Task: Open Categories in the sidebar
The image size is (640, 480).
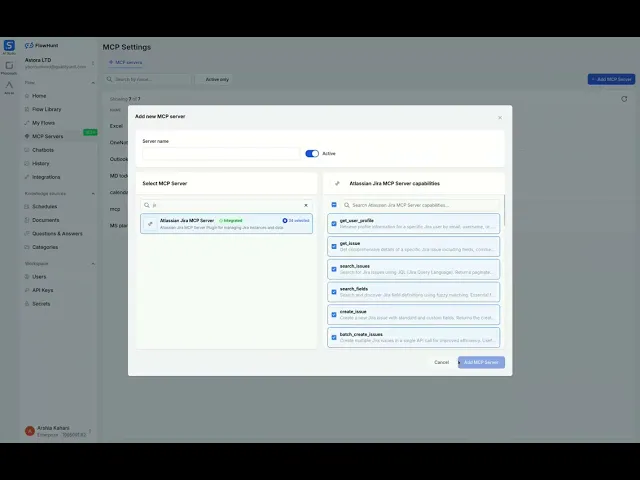Action: click(x=45, y=247)
